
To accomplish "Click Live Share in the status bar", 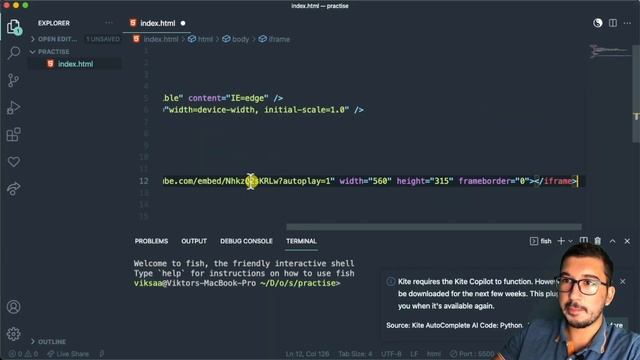I will point(68,354).
